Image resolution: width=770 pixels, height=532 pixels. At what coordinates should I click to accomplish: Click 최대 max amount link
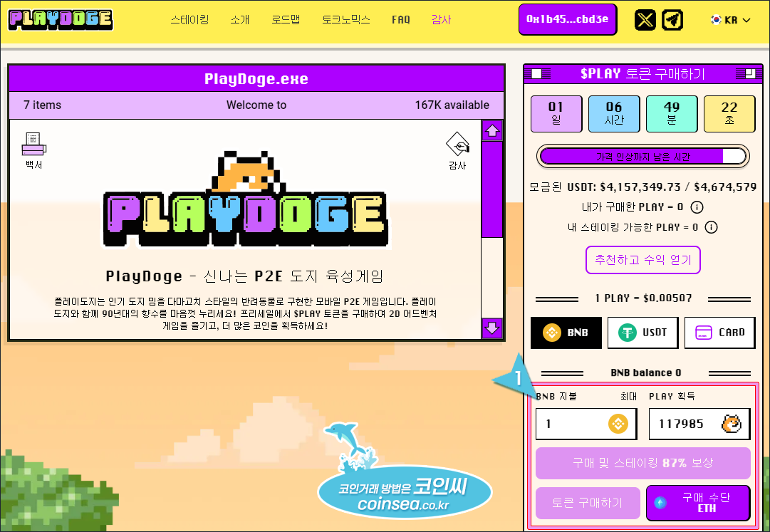click(x=628, y=396)
